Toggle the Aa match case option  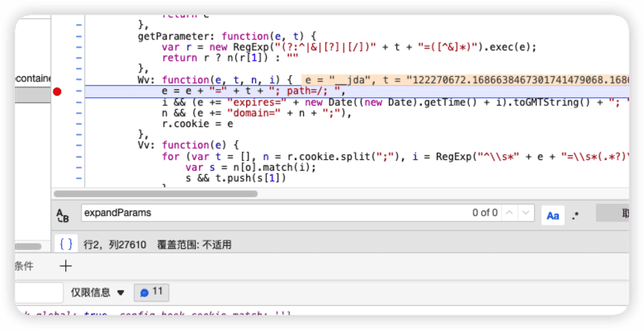tap(553, 215)
